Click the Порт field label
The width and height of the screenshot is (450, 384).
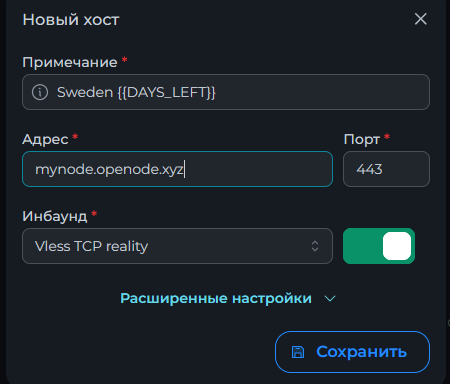tap(362, 139)
